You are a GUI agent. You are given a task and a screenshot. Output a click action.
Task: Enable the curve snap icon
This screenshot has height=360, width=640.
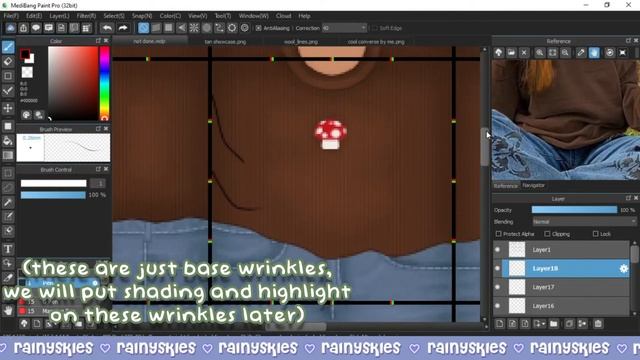pos(219,28)
